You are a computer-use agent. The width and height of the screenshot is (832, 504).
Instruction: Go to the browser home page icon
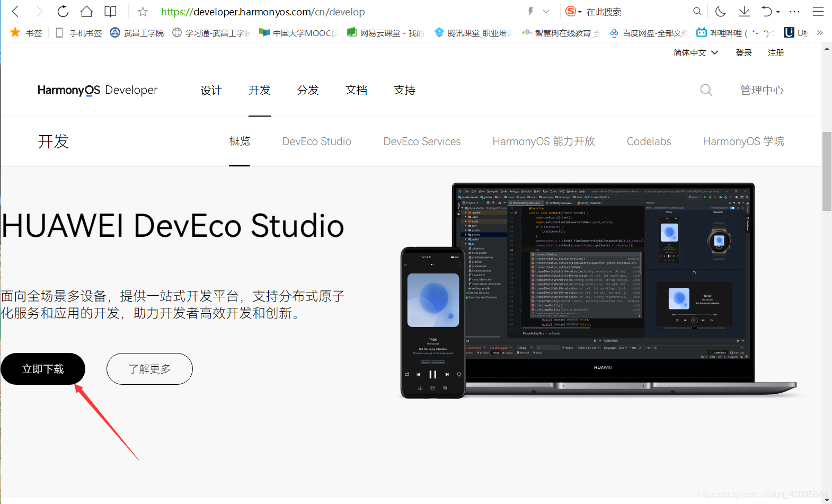pyautogui.click(x=86, y=11)
